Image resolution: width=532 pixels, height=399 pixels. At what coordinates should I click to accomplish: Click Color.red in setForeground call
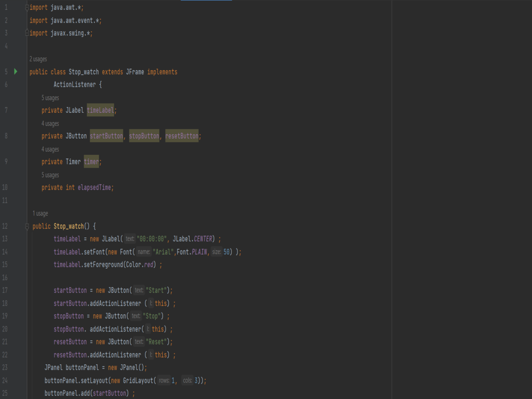coord(140,264)
